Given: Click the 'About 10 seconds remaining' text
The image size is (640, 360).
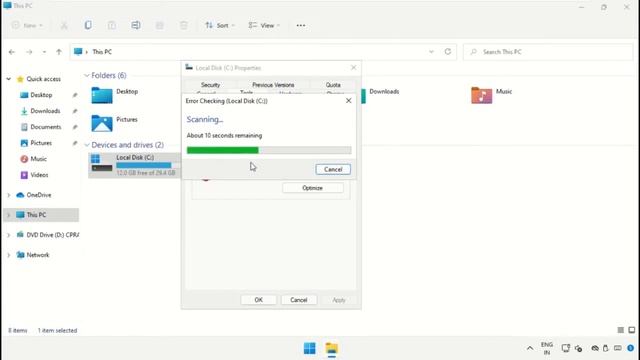Looking at the screenshot, I should click(x=224, y=136).
